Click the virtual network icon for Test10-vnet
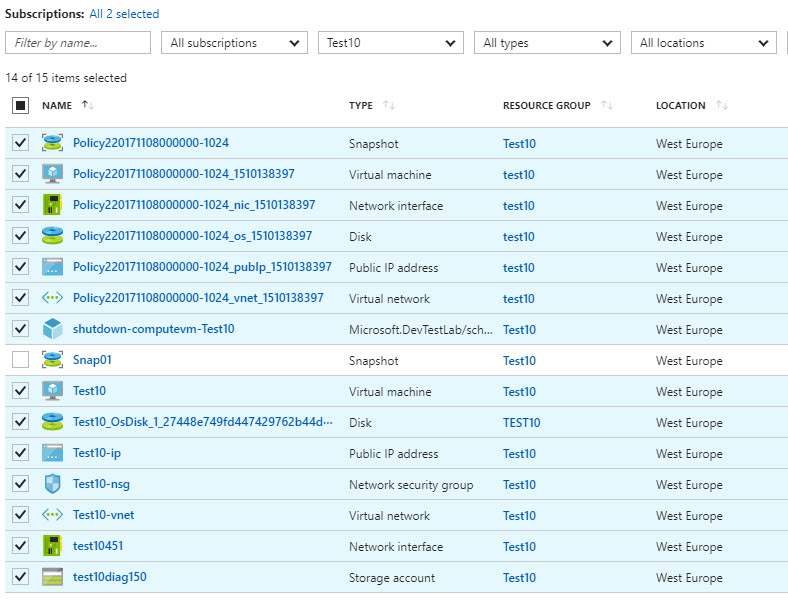This screenshot has width=788, height=606. (52, 515)
